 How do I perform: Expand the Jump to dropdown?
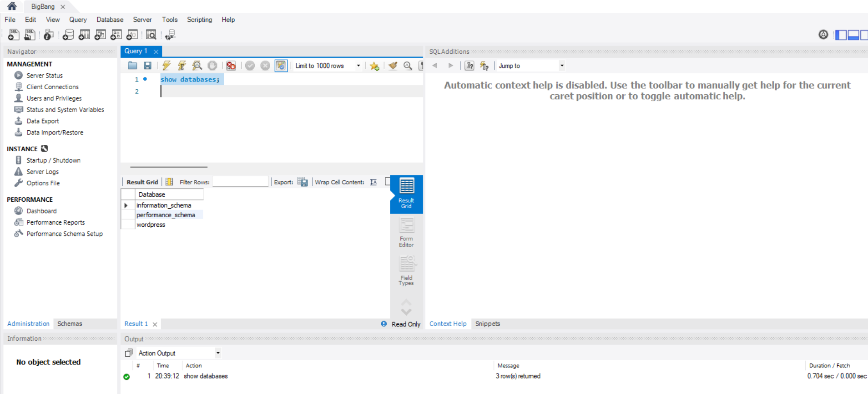click(x=562, y=66)
